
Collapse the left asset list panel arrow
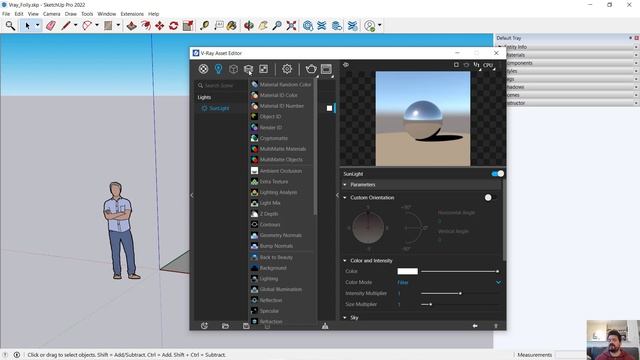(192, 195)
